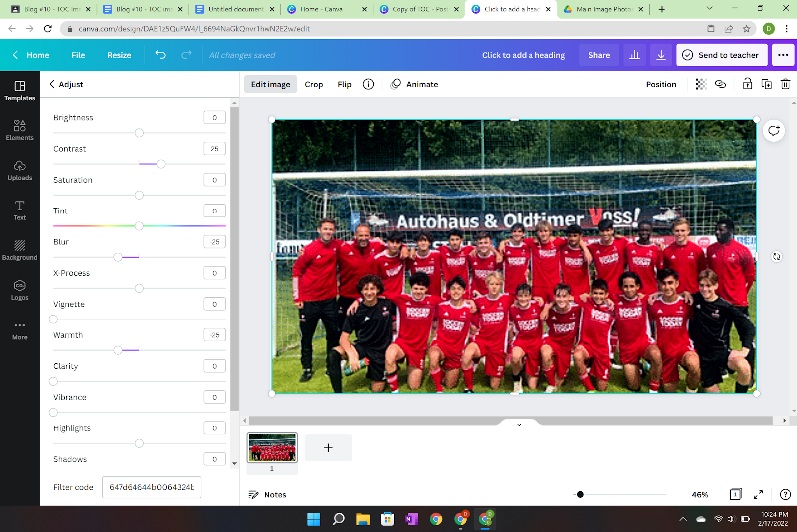
Task: Select Edit image in toolbar
Action: coord(270,84)
